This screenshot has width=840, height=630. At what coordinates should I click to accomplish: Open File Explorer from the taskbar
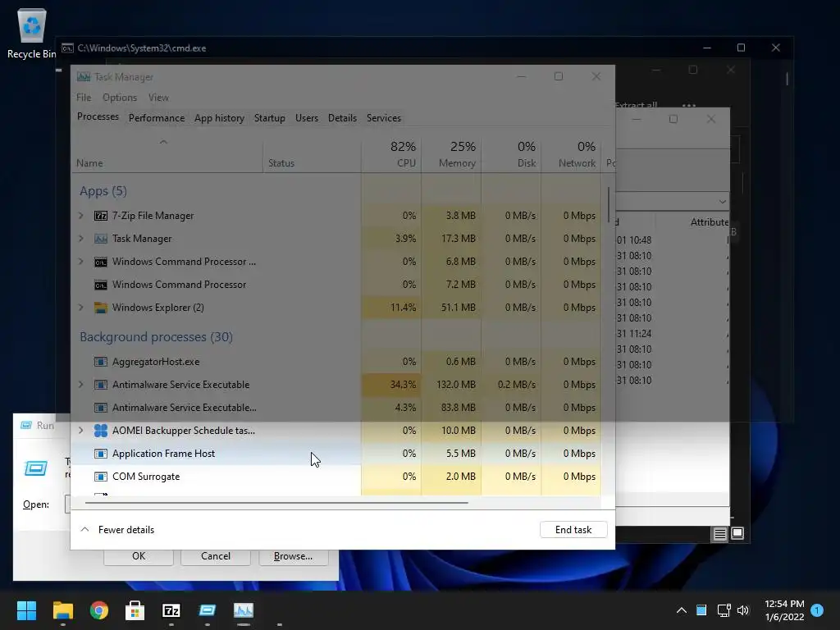pyautogui.click(x=62, y=610)
